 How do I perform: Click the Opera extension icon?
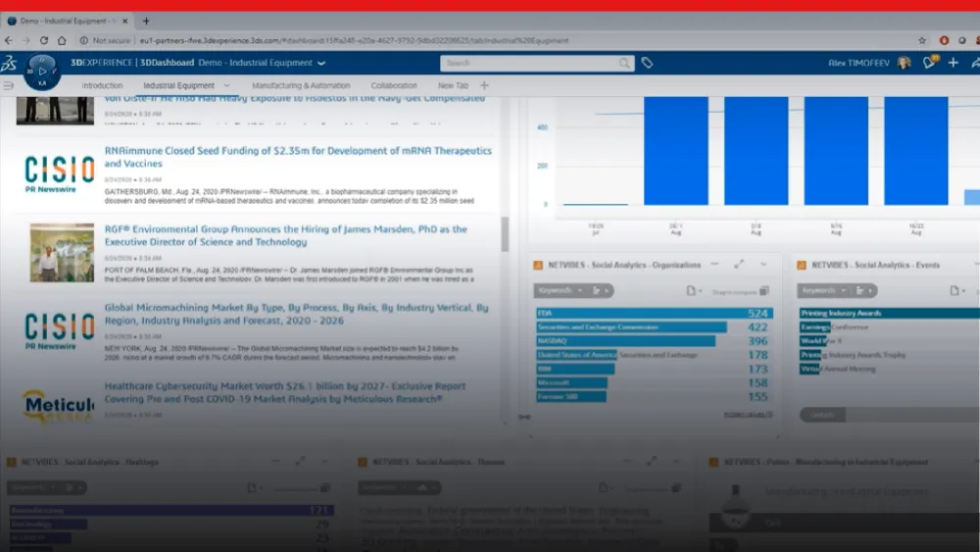tap(944, 40)
